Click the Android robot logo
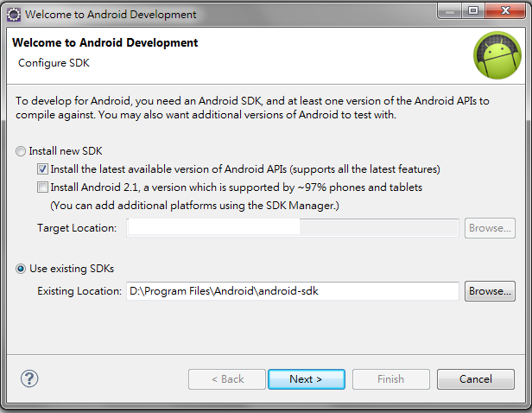Screen dimensions: 532x413 [497, 53]
